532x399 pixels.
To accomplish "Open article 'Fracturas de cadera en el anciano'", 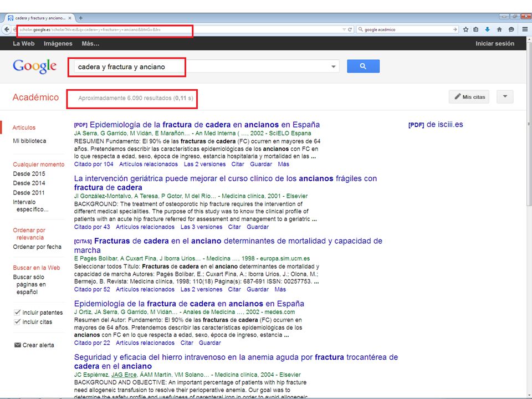I will (x=228, y=245).
